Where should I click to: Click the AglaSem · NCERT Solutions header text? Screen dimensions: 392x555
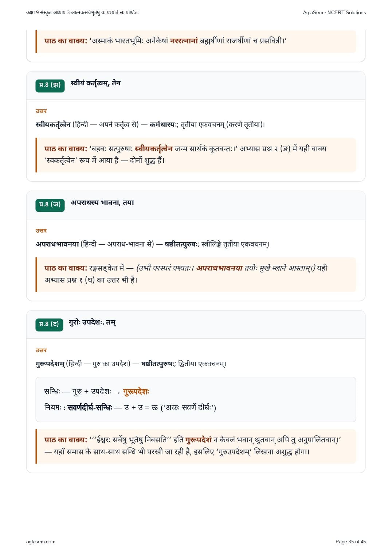pyautogui.click(x=334, y=12)
